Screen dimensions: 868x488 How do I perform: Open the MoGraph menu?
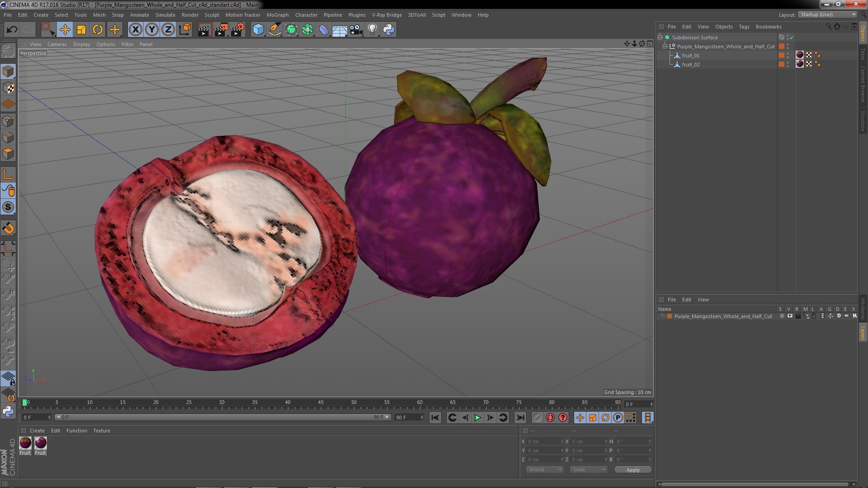277,15
